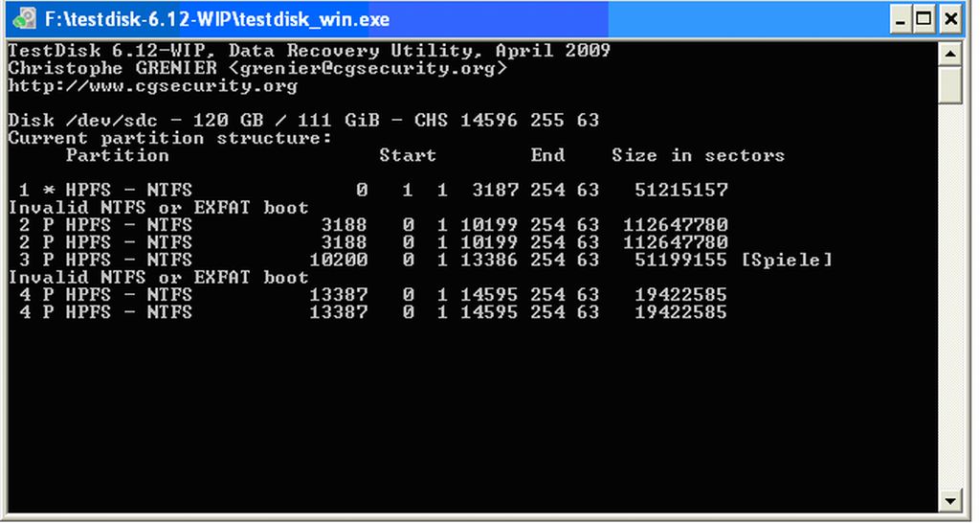This screenshot has height=523, width=980.
Task: Click the 'TestDisk 6.12-WIP, Data Recovery Utility' line
Action: 309,51
